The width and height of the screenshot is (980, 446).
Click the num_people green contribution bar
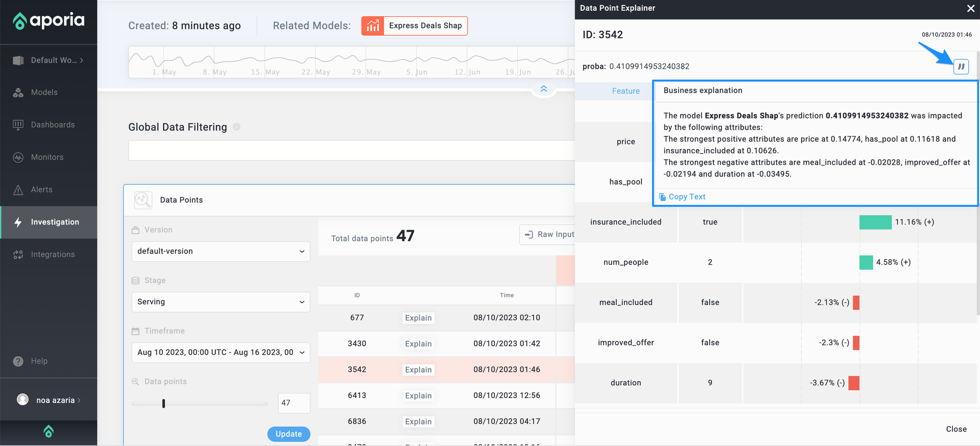866,262
